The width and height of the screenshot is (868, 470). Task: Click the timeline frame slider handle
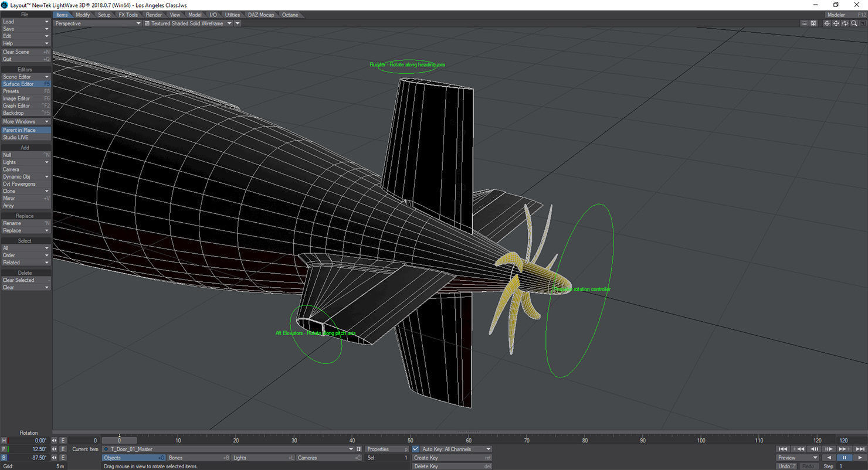120,440
